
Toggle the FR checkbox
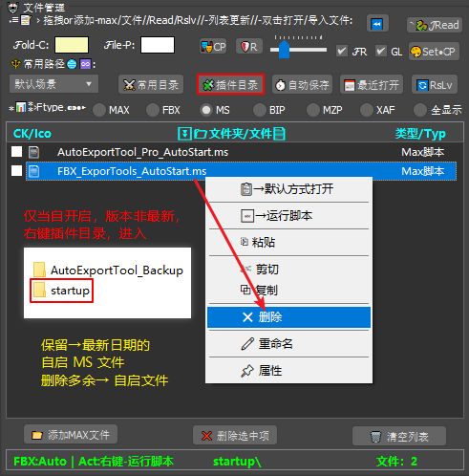(342, 51)
